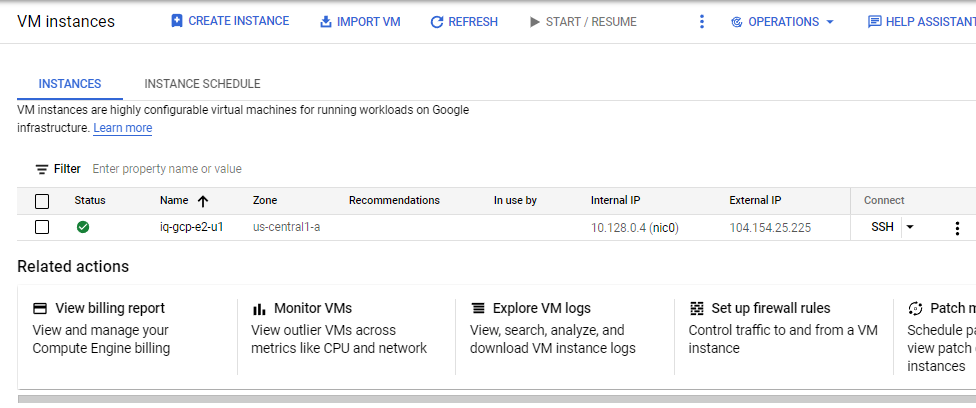
Task: Click the Help Assistant chat icon
Action: click(875, 22)
